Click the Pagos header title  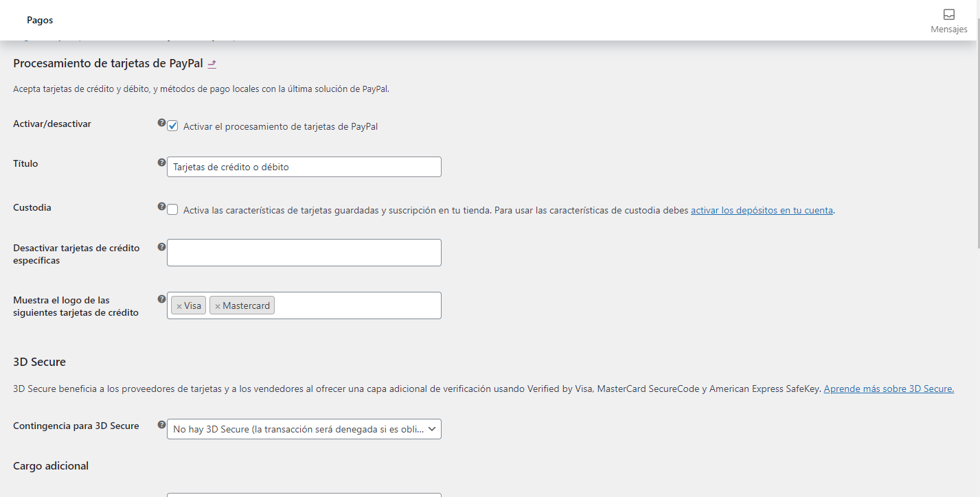[40, 20]
